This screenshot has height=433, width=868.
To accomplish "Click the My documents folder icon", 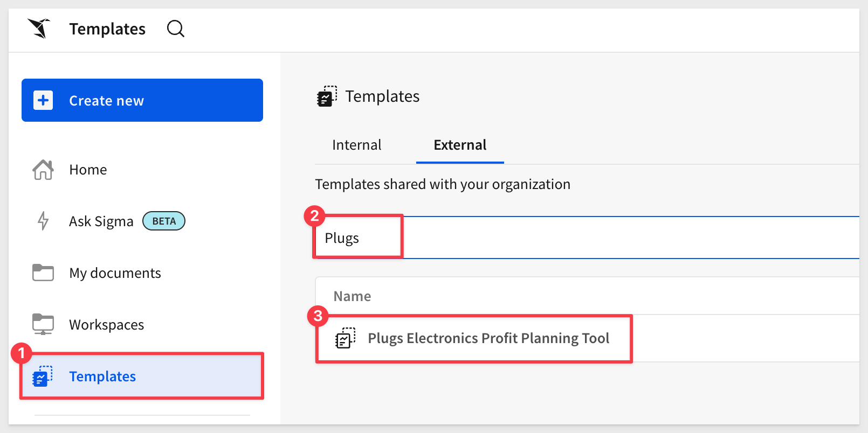I will (x=43, y=273).
